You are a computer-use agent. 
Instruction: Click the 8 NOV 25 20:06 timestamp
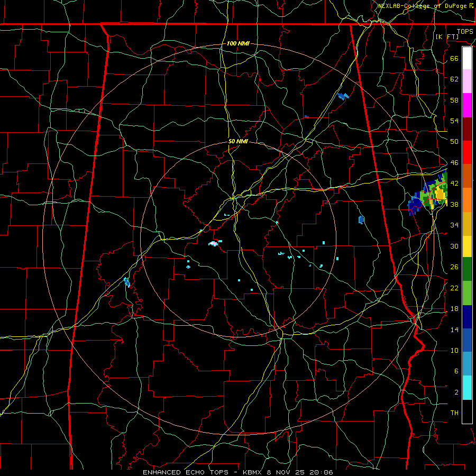300,472
